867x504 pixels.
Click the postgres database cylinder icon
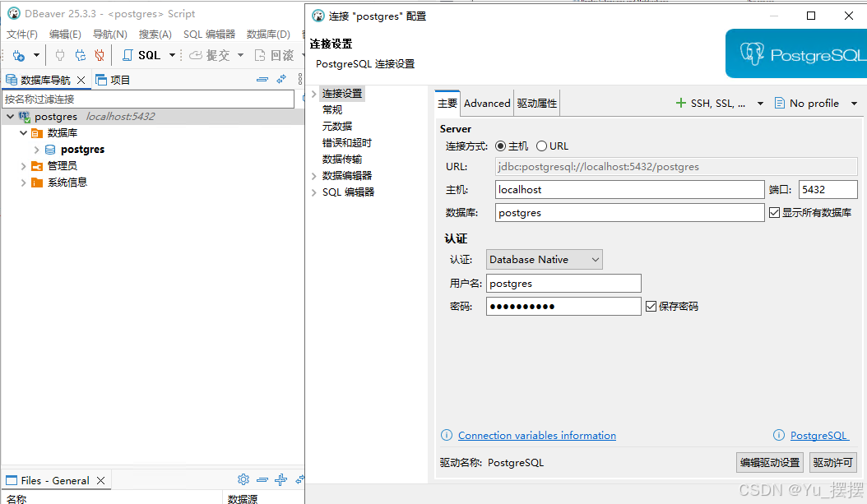(50, 150)
